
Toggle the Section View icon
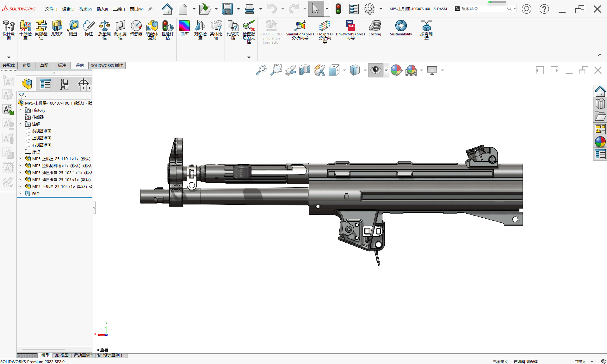pos(305,70)
